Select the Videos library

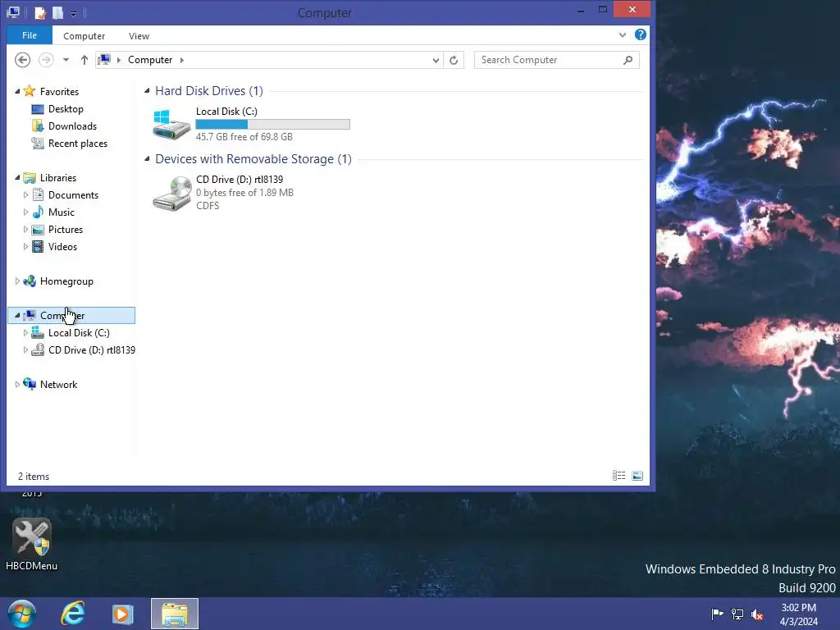tap(62, 246)
